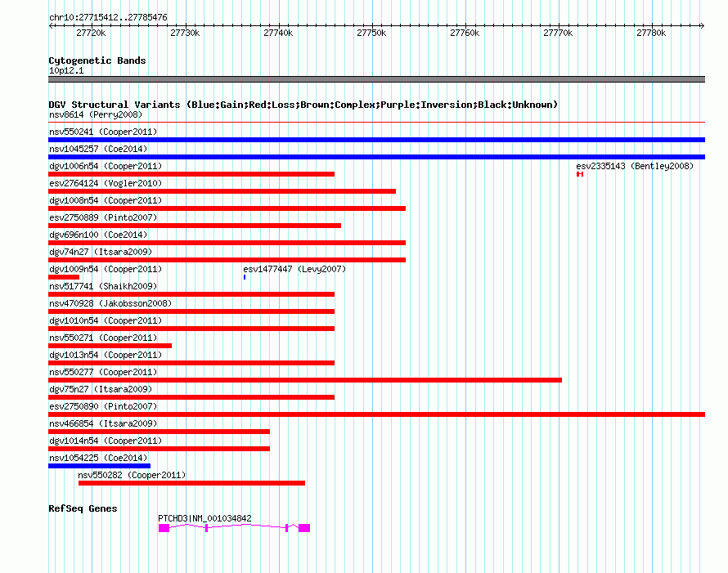Select the esv2764124 (Vogler2010) loss bar
The height and width of the screenshot is (573, 728).
coord(222,191)
